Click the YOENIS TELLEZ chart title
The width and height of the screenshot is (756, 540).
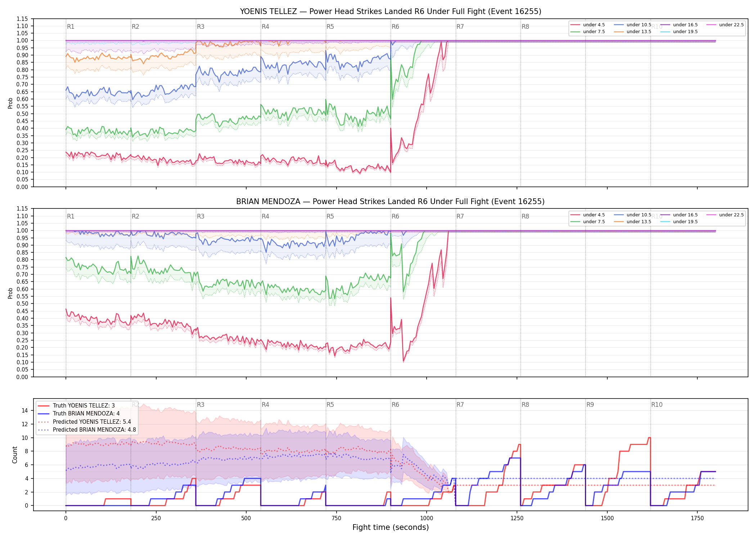(391, 12)
